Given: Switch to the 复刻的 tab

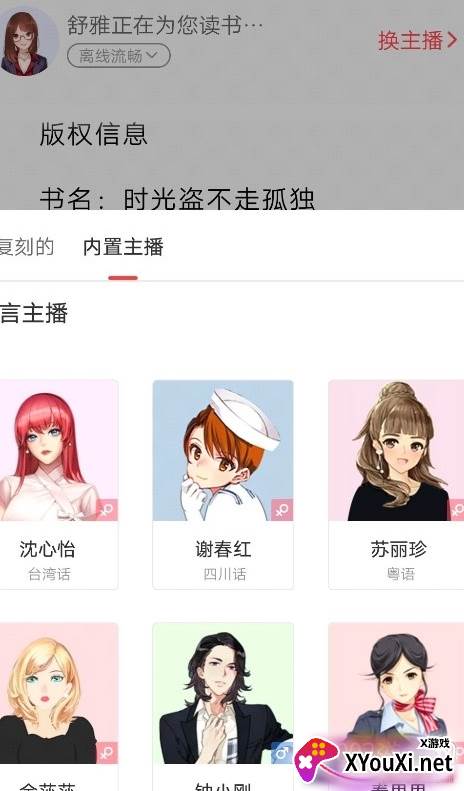Looking at the screenshot, I should 26,247.
